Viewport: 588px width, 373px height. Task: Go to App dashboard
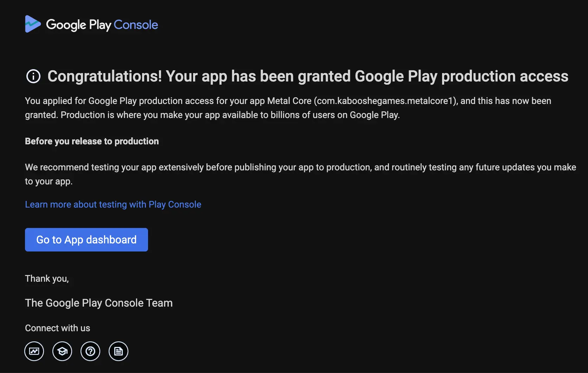[x=87, y=240]
